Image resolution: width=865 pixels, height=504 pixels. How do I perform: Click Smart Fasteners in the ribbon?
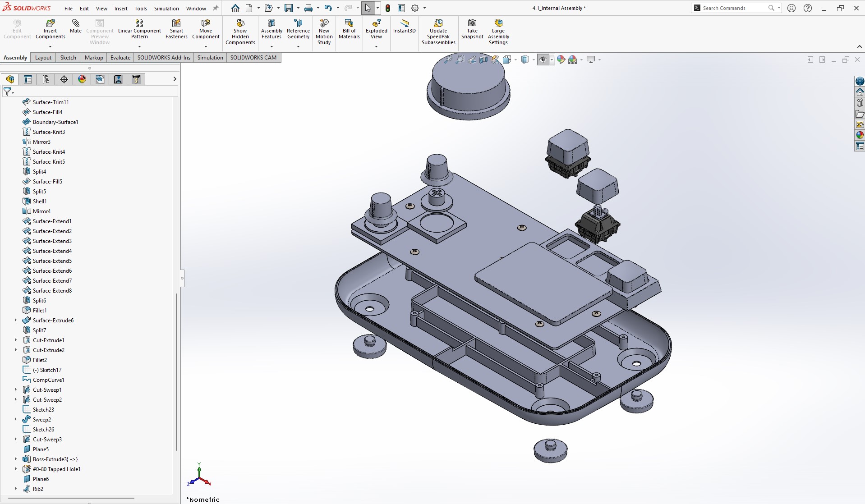pyautogui.click(x=176, y=29)
